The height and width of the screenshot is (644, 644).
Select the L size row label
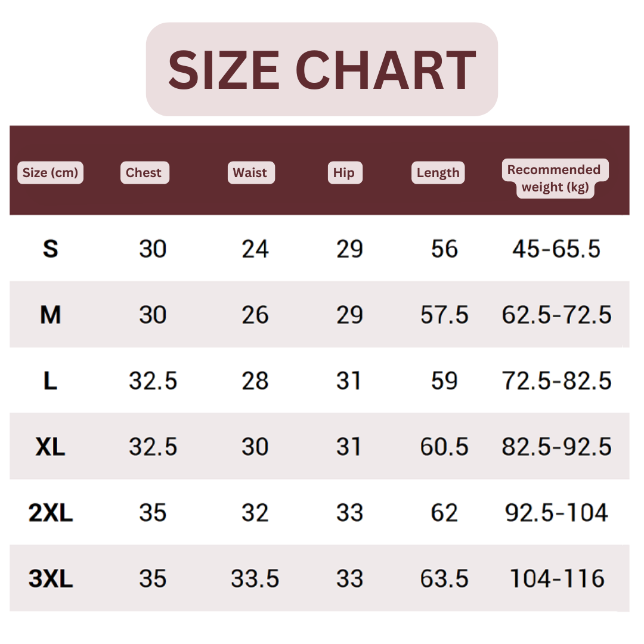[51, 381]
